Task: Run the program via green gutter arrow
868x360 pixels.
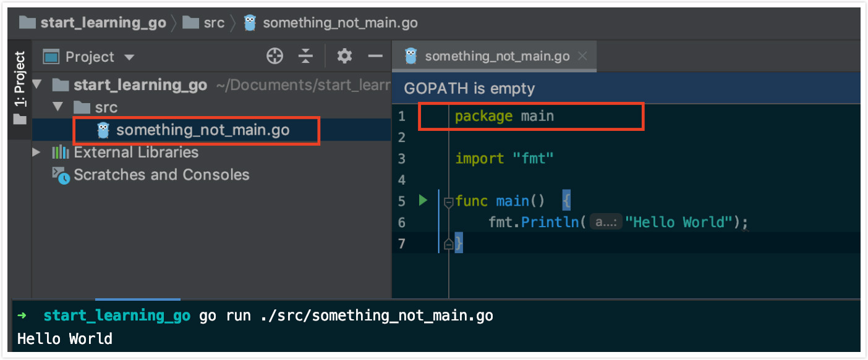Action: pos(423,200)
